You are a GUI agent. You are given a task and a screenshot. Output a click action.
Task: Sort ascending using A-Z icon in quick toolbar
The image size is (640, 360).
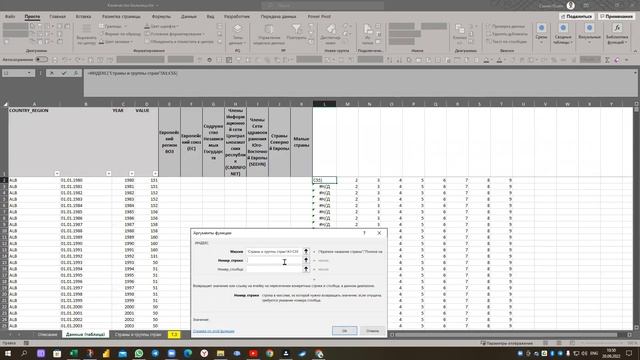(x=389, y=60)
